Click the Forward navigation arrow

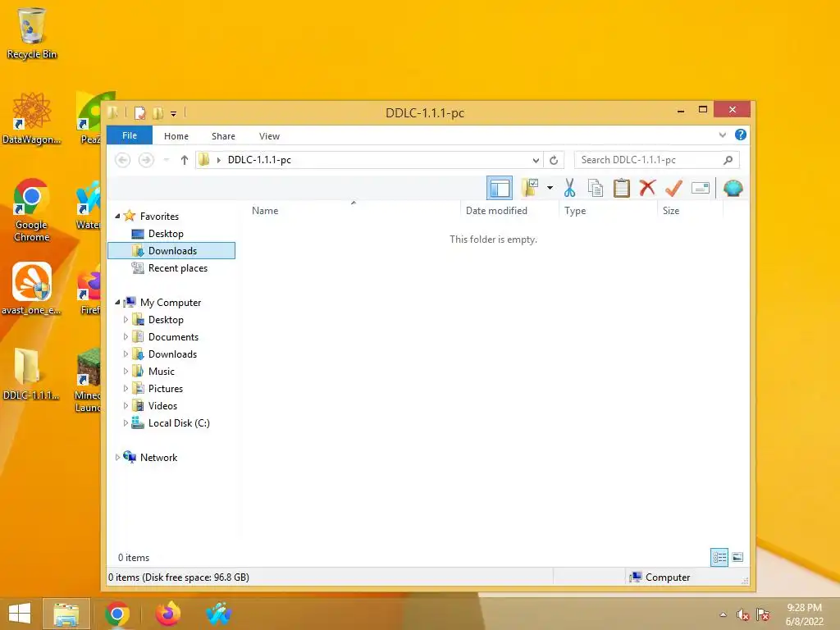pyautogui.click(x=146, y=160)
